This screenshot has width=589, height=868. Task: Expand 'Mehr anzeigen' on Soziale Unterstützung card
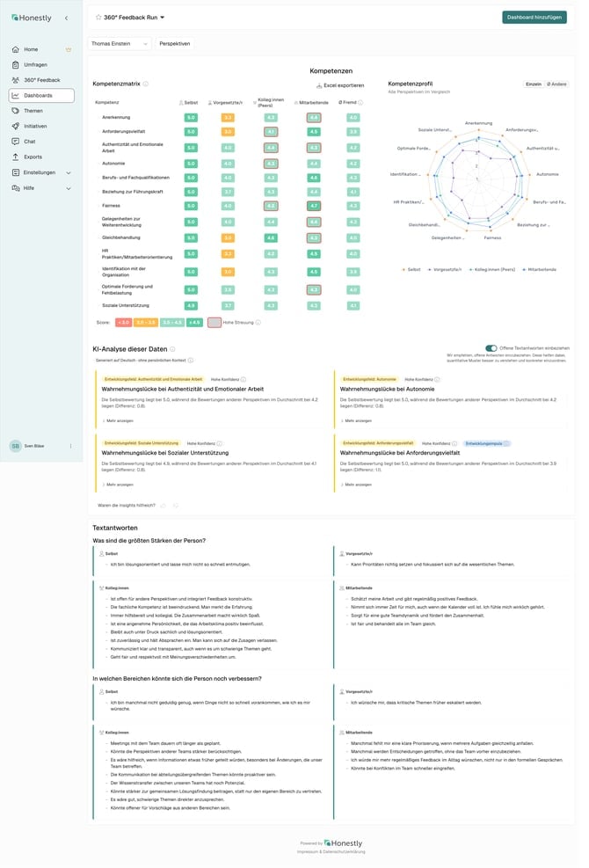118,485
